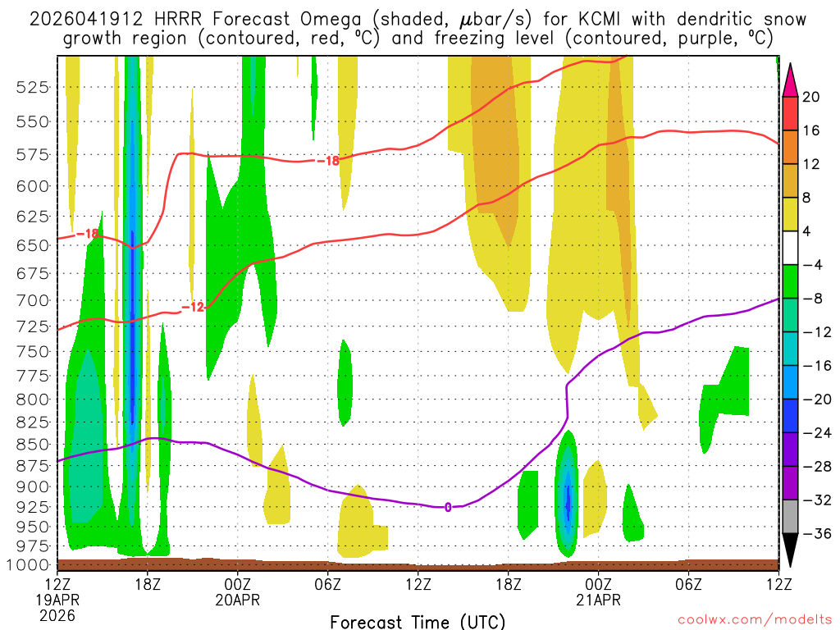Click the 12Z label in the axis middle
The image size is (840, 630).
coord(418,584)
